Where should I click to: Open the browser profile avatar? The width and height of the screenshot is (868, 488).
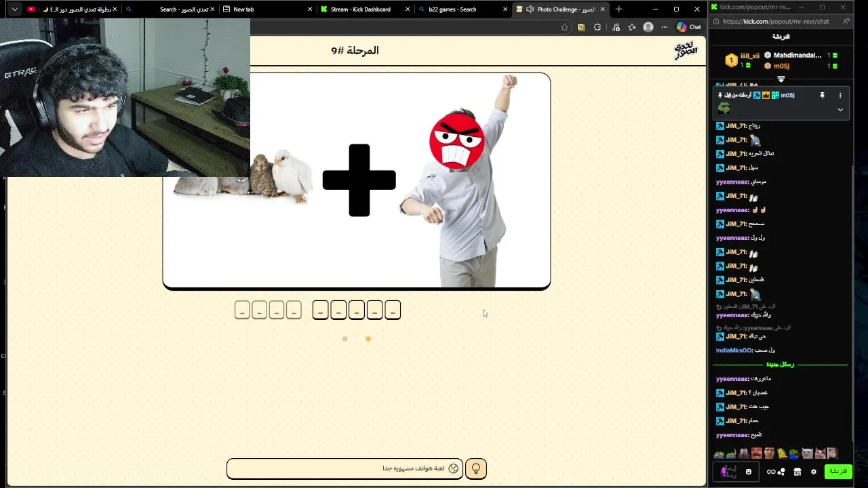pos(648,27)
